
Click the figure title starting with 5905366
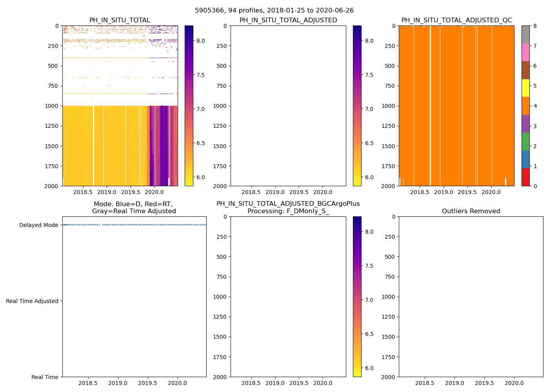(274, 11)
